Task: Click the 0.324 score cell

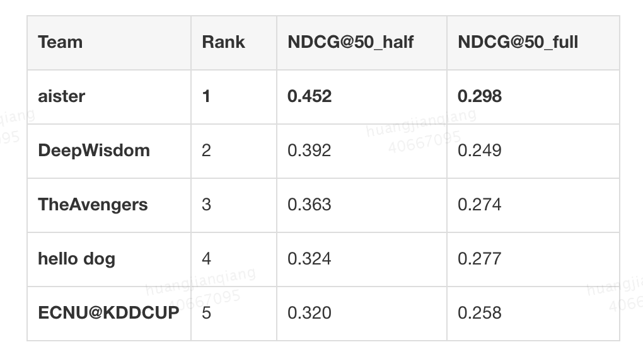Action: (309, 259)
